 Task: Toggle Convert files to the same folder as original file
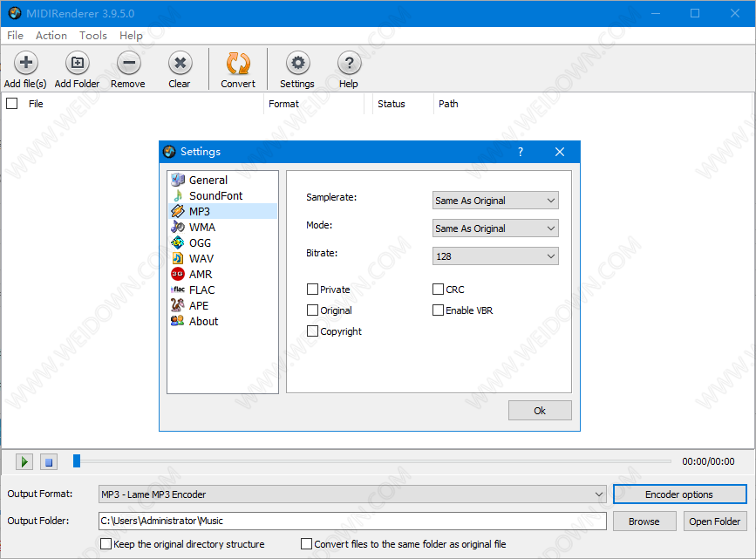pyautogui.click(x=306, y=544)
